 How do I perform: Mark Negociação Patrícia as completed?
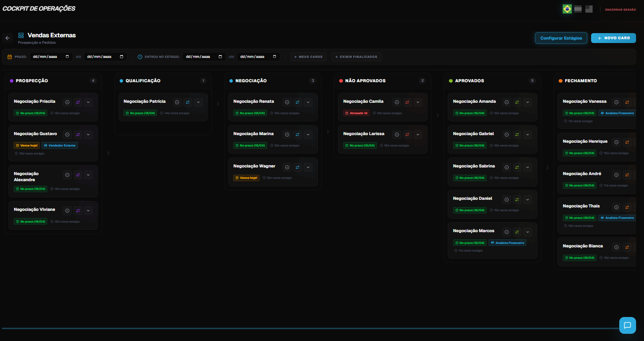tap(177, 102)
